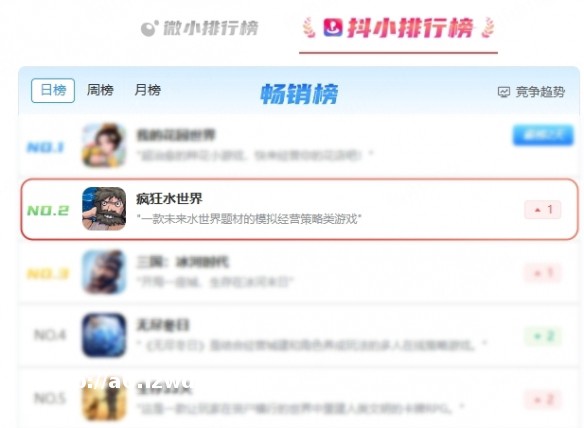Viewport: 584px width, 428px height.
Task: Switch to the 微小排行榜 tab
Action: click(200, 28)
